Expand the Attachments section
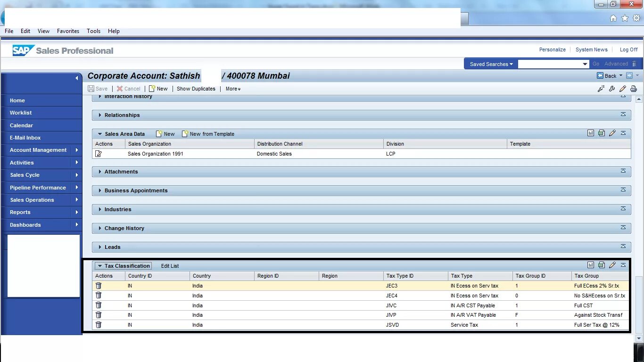The width and height of the screenshot is (644, 362). click(100, 172)
